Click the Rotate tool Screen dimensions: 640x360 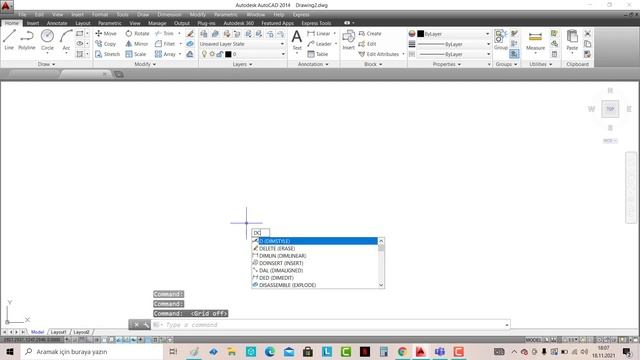[x=138, y=33]
